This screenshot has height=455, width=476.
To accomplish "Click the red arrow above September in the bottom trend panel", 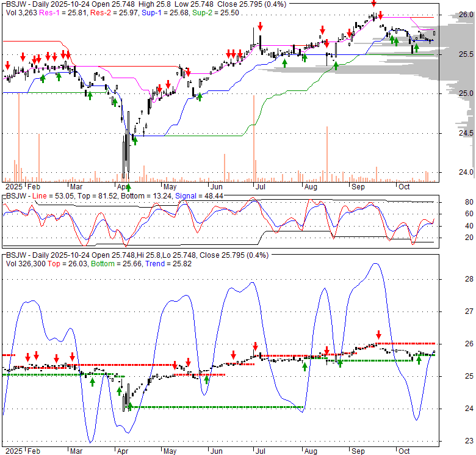I will point(379,335).
